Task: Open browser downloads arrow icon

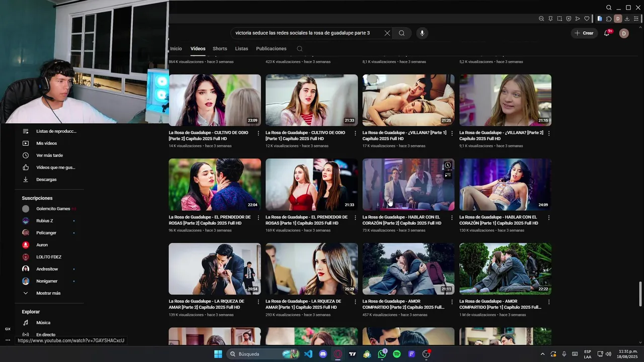Action: pos(627,19)
